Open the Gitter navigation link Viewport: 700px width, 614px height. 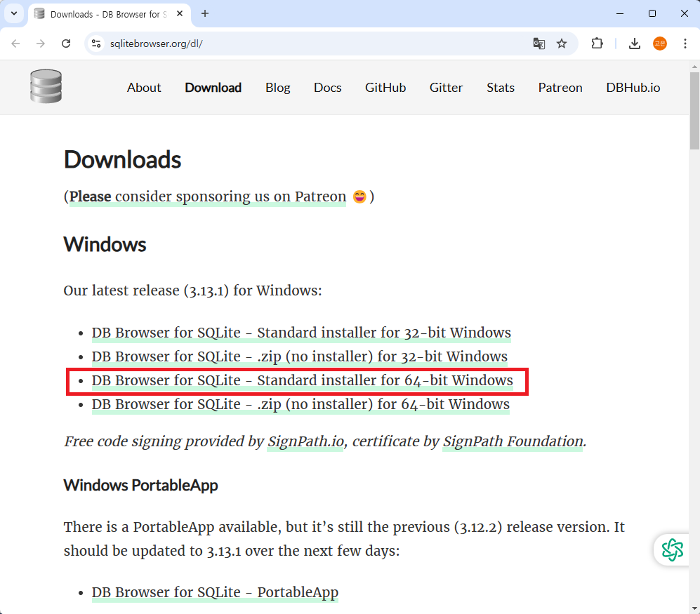[446, 88]
